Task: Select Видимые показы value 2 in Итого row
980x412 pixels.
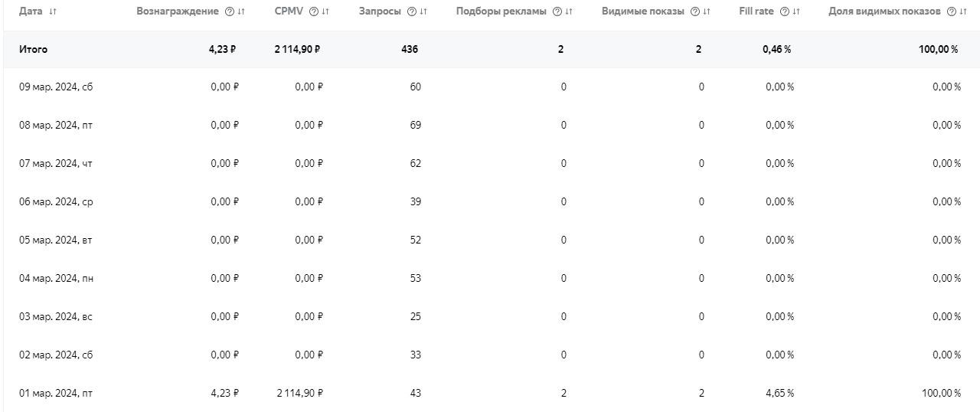Action: 698,49
